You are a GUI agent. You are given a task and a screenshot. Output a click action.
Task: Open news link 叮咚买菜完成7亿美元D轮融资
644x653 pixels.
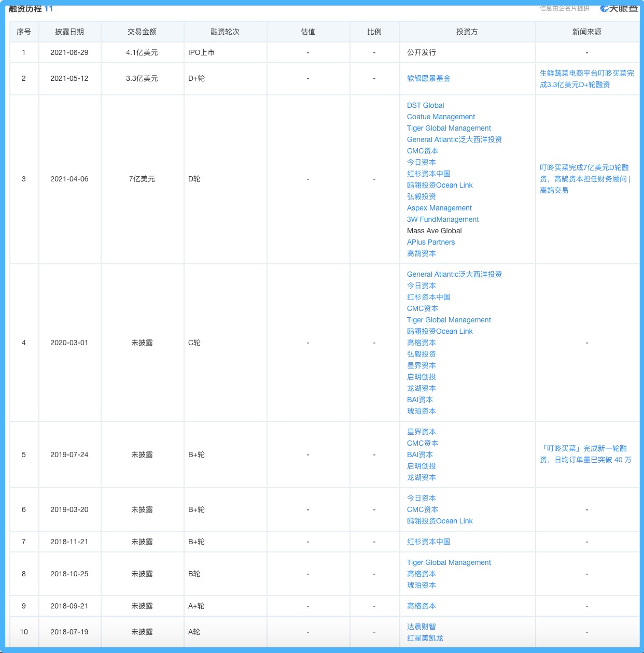tap(585, 179)
